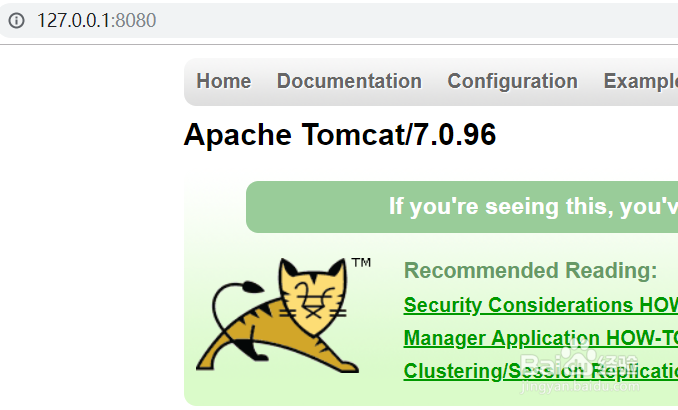Select the Examples navigation item
This screenshot has height=410, width=678.
point(640,81)
